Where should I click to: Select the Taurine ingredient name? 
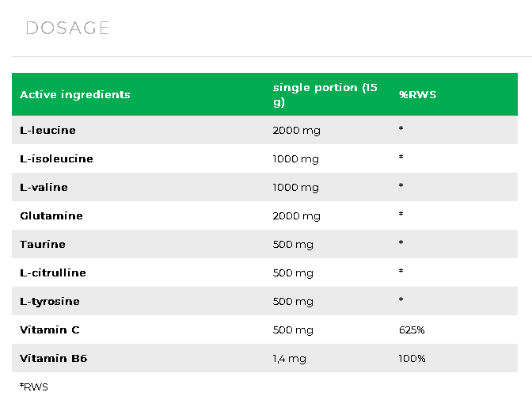coord(42,244)
